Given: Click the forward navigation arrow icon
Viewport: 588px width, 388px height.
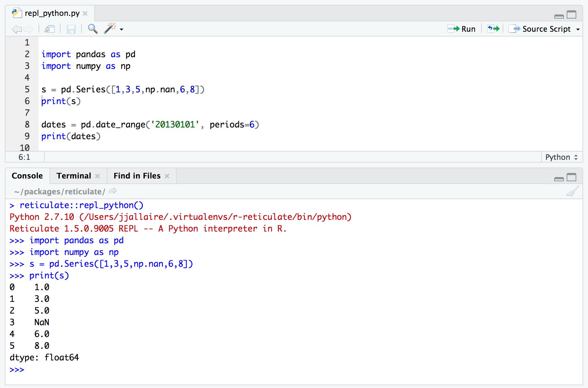Looking at the screenshot, I should [29, 29].
